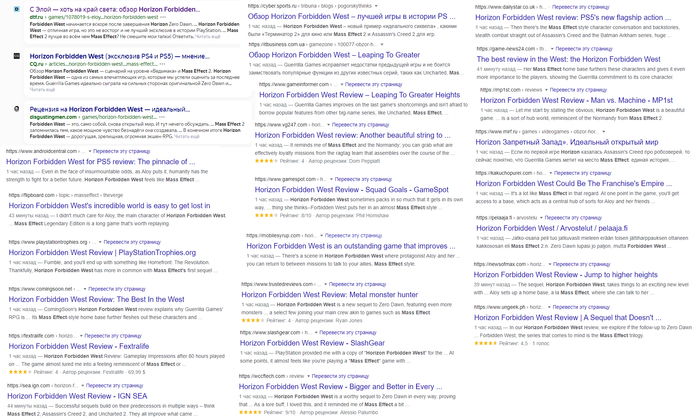Open 'incredible world is easy to get lost in'
The width and height of the screenshot is (700, 420).
[x=109, y=206]
